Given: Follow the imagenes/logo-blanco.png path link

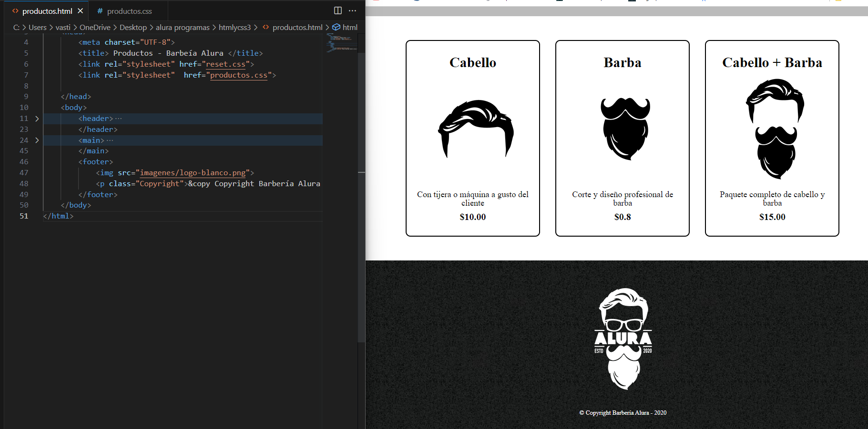Looking at the screenshot, I should point(193,173).
